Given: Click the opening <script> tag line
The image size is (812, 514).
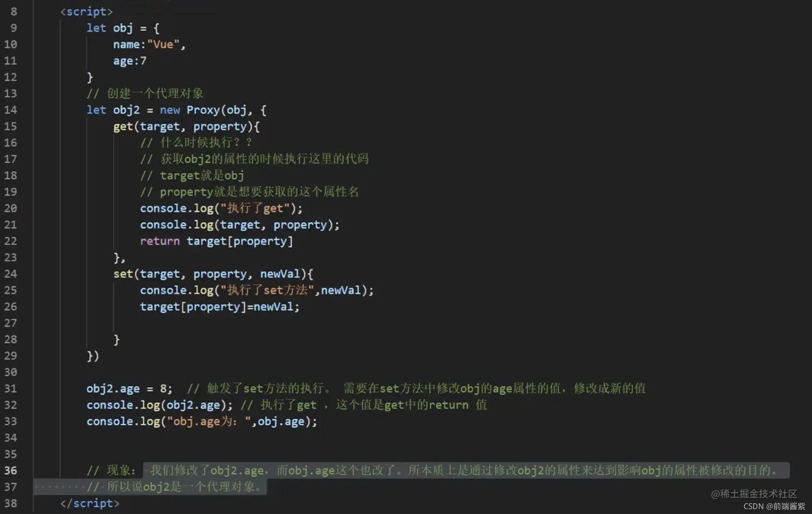Looking at the screenshot, I should (x=86, y=11).
